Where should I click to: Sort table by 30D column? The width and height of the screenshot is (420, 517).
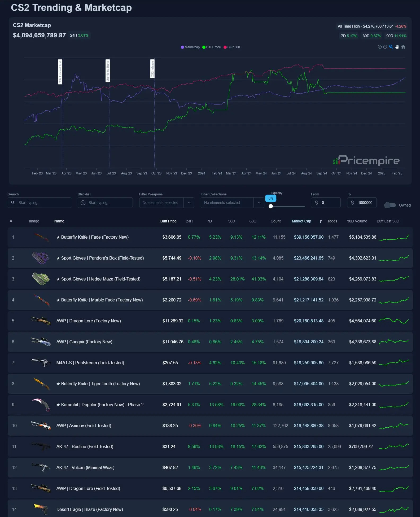[x=231, y=221]
